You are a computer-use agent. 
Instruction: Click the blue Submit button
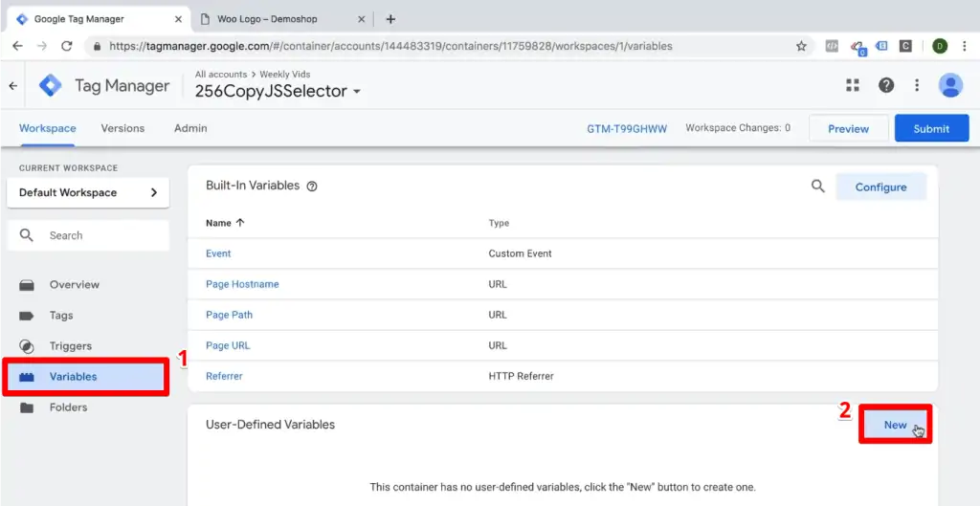click(931, 128)
